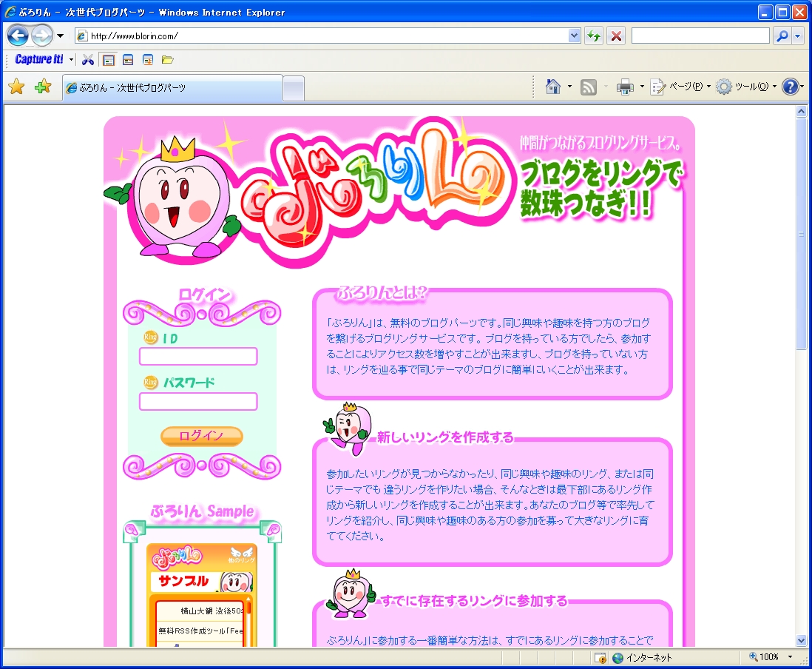This screenshot has height=669, width=812.
Task: Open the ページ(P) menu
Action: point(680,87)
